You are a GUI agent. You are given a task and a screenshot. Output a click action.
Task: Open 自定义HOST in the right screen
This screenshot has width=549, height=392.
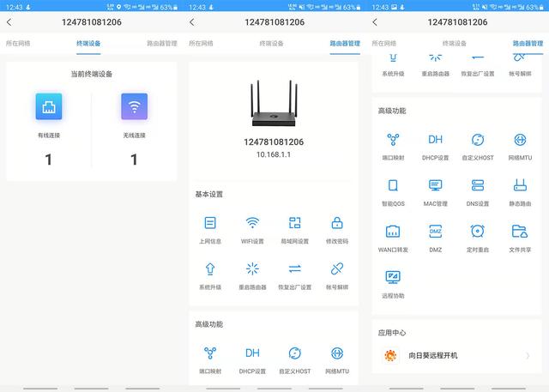pyautogui.click(x=478, y=147)
